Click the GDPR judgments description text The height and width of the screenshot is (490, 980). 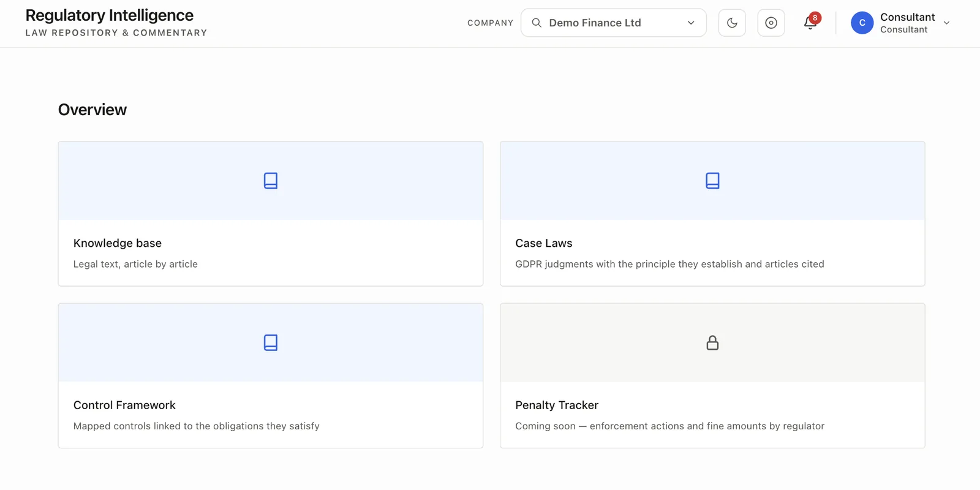[x=669, y=264]
